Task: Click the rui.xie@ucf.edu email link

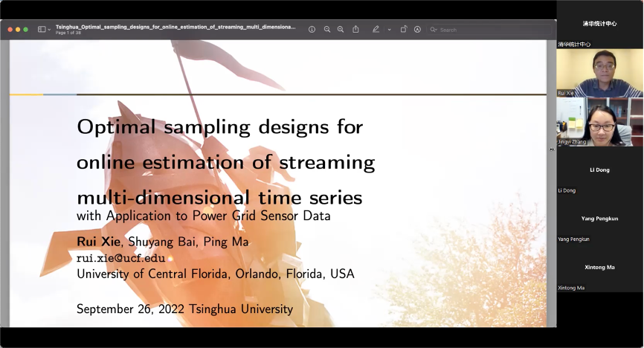Action: tap(120, 258)
